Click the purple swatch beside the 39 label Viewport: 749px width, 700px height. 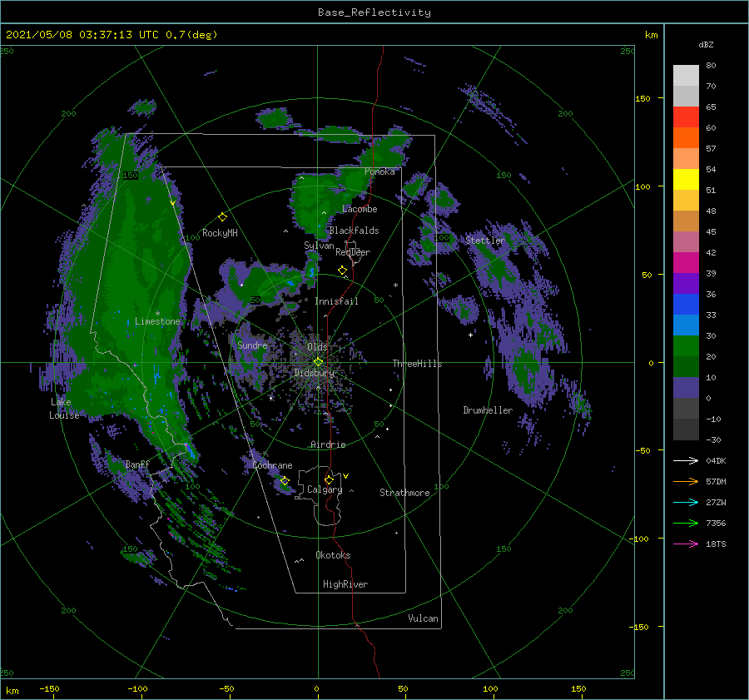pos(686,283)
